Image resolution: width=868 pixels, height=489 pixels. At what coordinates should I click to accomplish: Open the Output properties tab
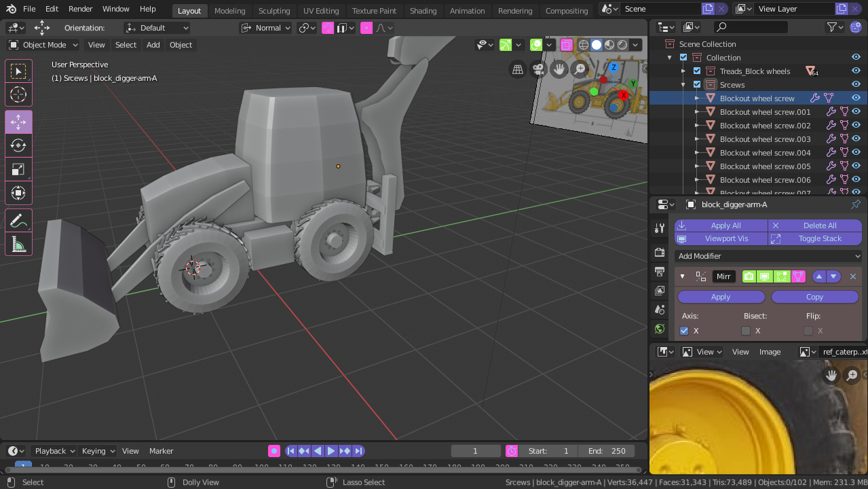659,272
